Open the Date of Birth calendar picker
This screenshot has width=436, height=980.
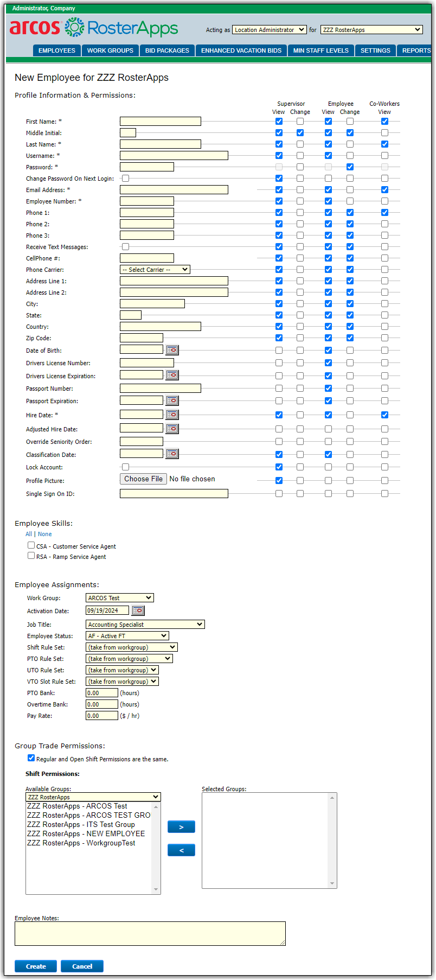point(172,350)
